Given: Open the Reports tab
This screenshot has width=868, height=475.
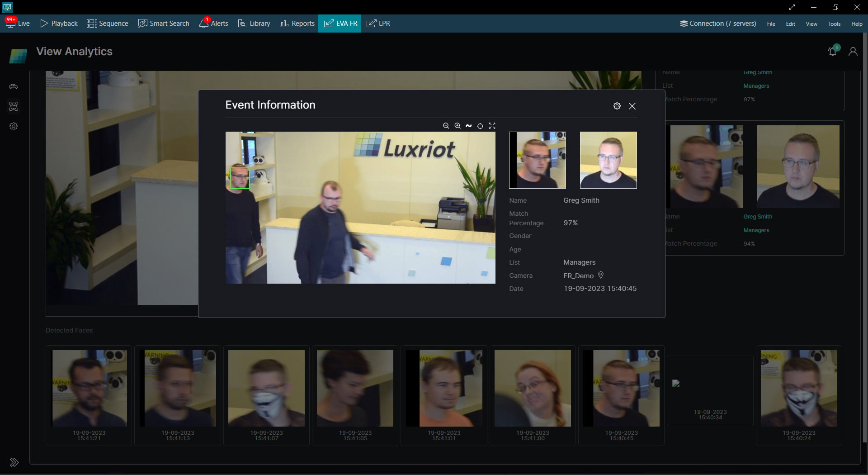Looking at the screenshot, I should point(297,24).
